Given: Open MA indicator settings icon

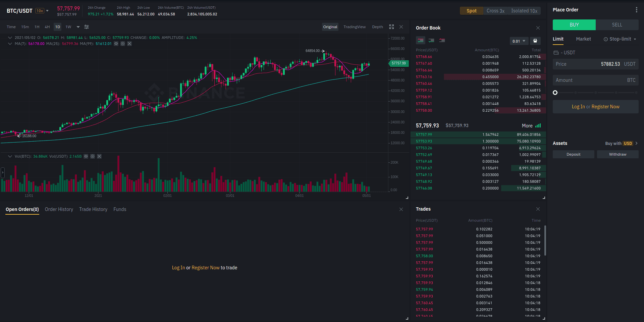Looking at the screenshot, I should pos(123,44).
